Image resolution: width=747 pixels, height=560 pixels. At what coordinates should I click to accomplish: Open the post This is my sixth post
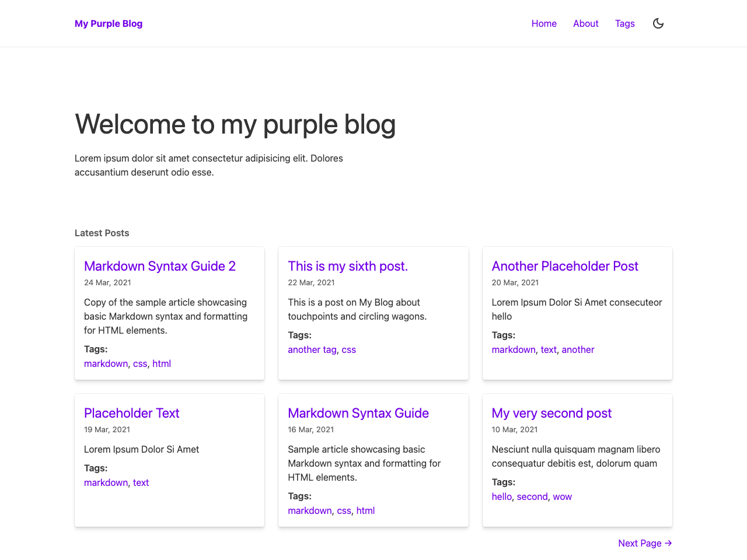(348, 266)
